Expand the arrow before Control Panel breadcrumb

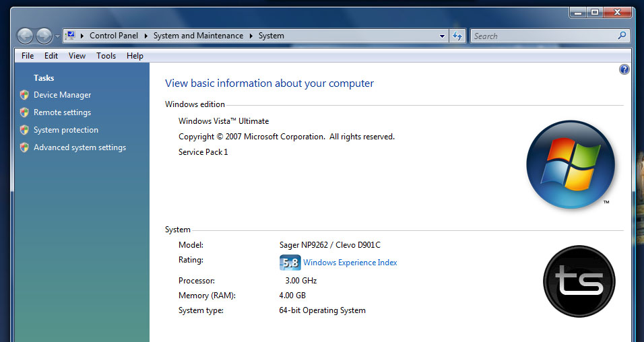click(x=82, y=36)
